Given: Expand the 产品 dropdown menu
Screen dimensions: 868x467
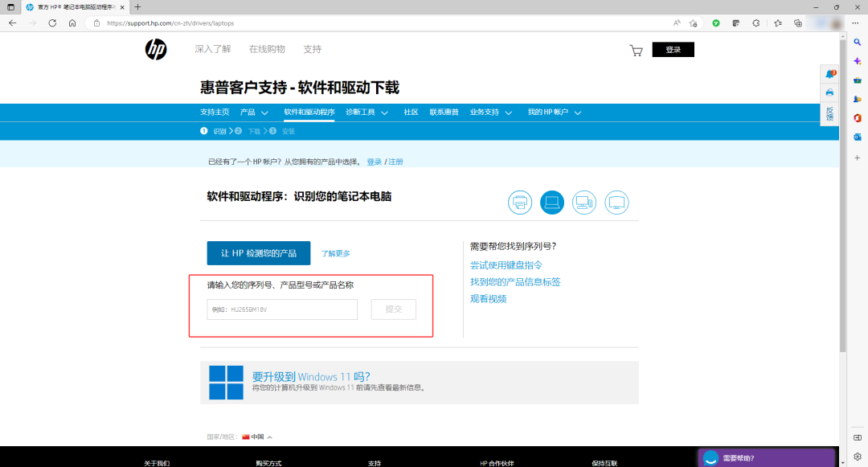Looking at the screenshot, I should pos(254,113).
